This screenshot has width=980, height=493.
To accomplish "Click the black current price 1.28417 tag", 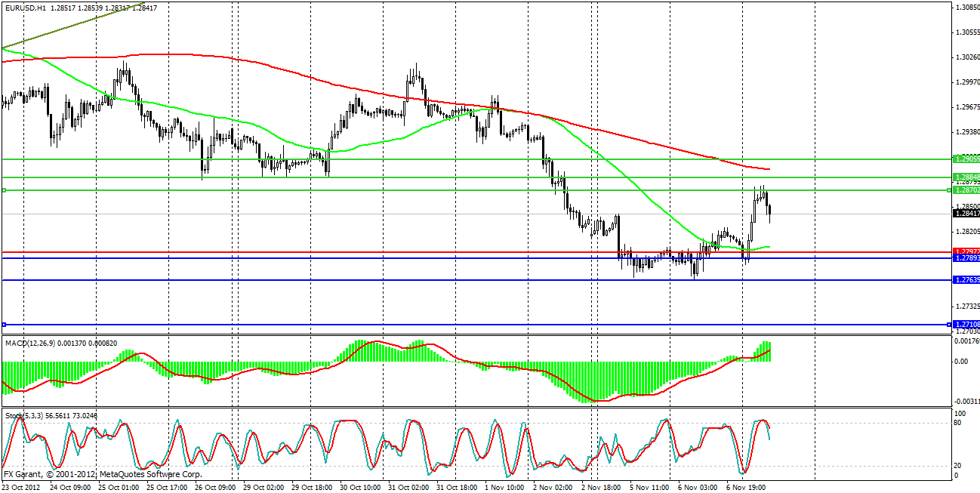I will (x=966, y=214).
